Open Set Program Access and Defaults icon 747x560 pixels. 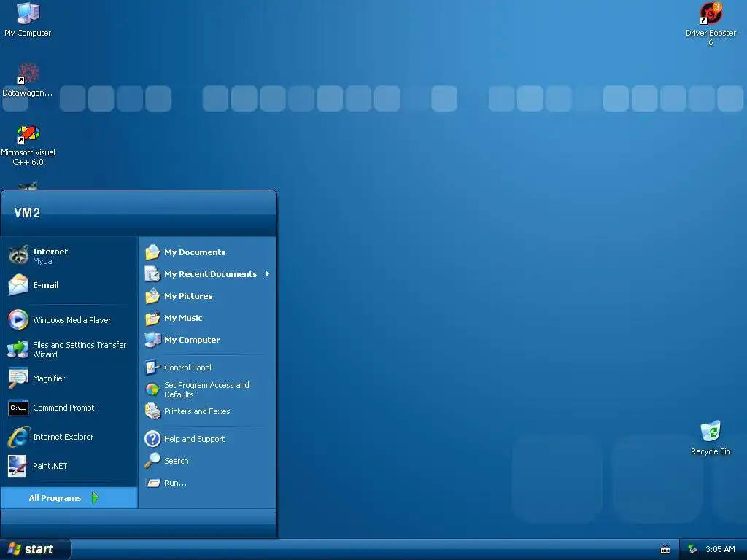(x=152, y=389)
